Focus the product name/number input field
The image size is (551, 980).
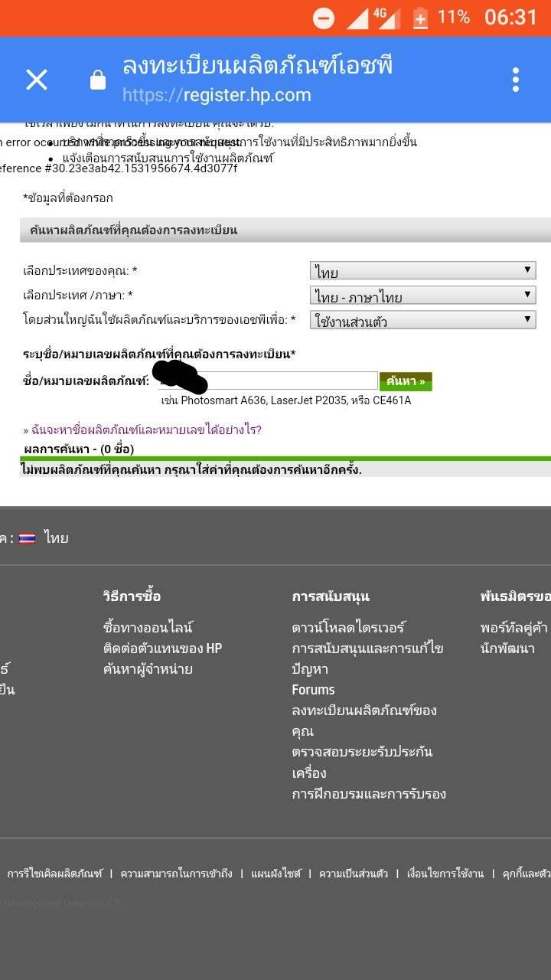coord(269,381)
